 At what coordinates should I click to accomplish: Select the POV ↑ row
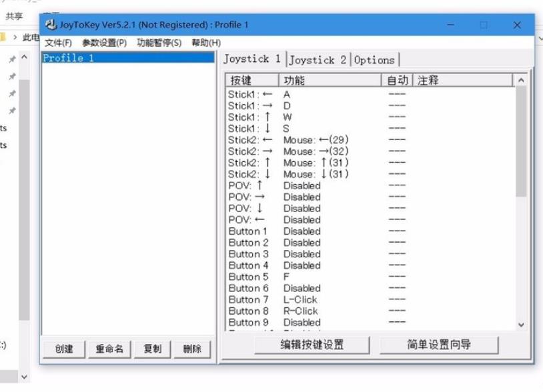tap(370, 185)
